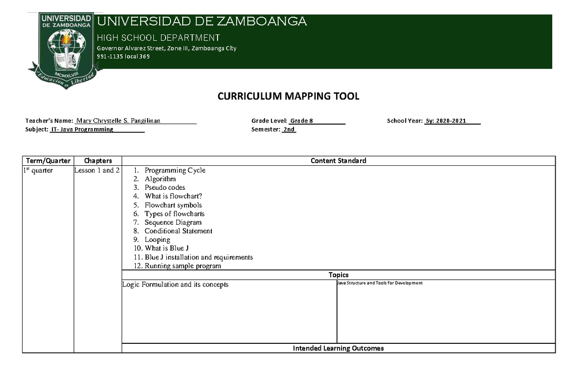Click the Programming Cycle list item
588x385 pixels.
175,170
